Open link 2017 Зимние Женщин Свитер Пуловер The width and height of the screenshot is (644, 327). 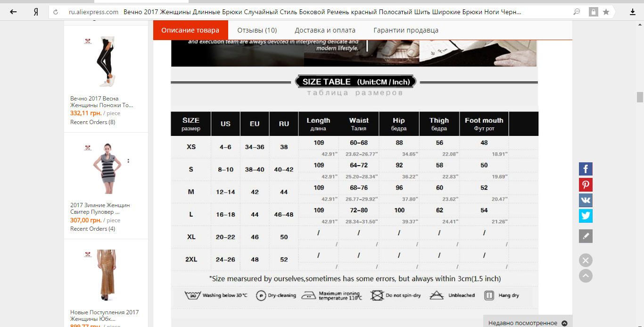[x=100, y=209]
